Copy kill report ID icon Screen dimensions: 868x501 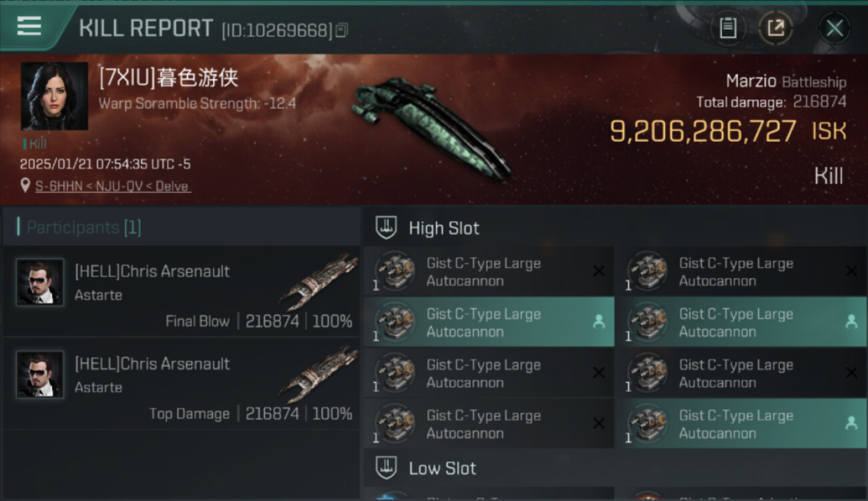pyautogui.click(x=342, y=30)
